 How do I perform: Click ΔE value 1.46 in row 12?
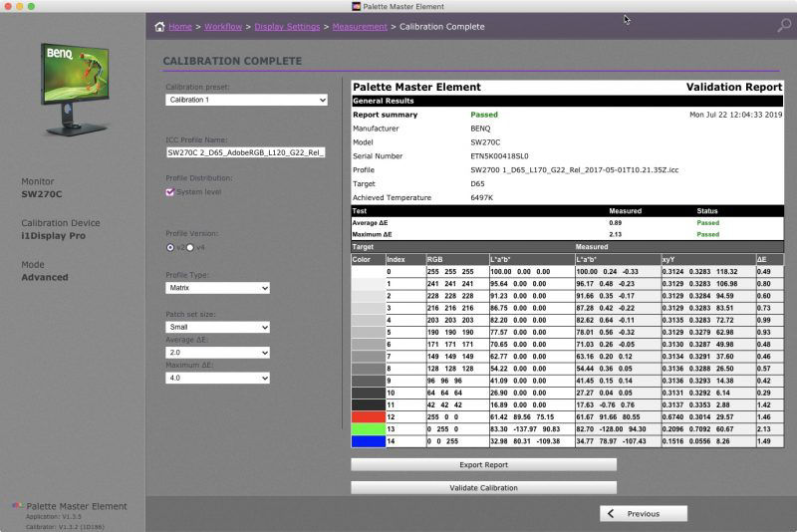pyautogui.click(x=763, y=416)
